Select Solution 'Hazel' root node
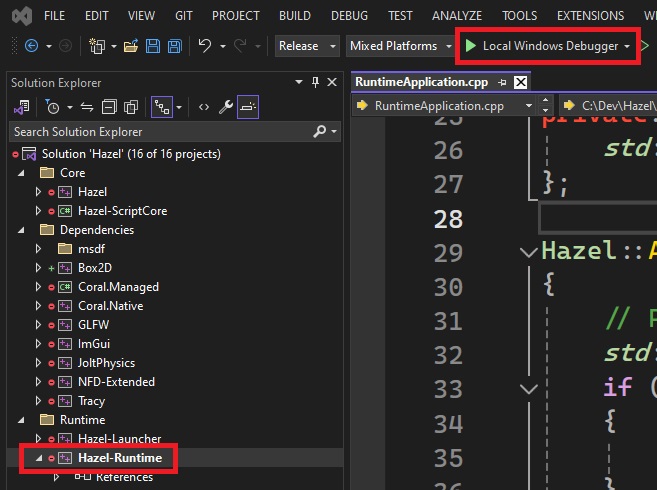 click(131, 154)
